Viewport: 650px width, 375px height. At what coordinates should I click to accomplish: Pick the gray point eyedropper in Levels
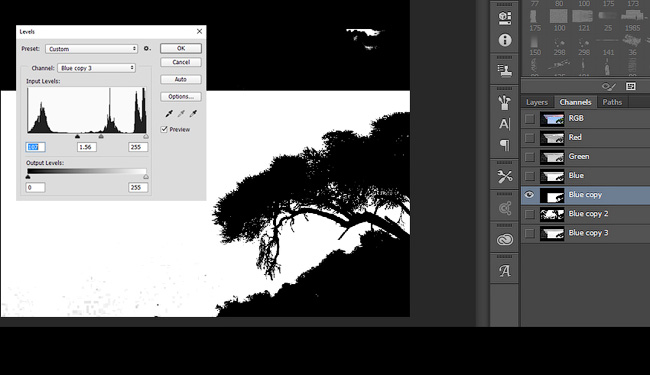point(181,113)
